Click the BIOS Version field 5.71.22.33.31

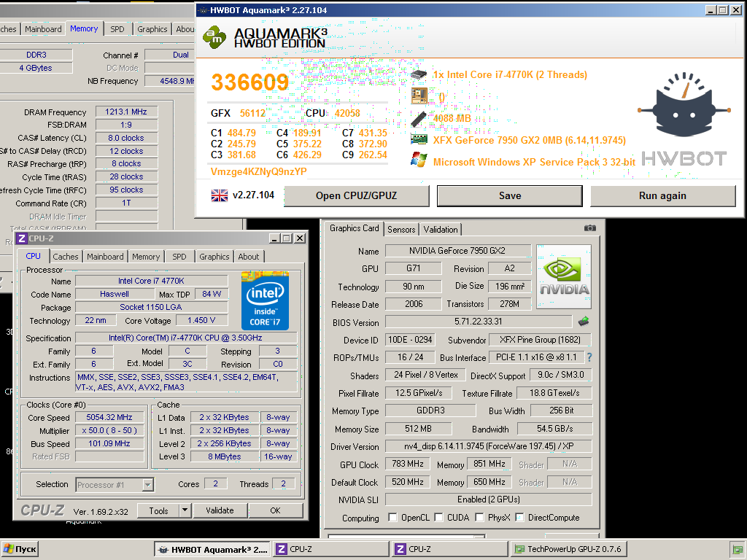[479, 322]
